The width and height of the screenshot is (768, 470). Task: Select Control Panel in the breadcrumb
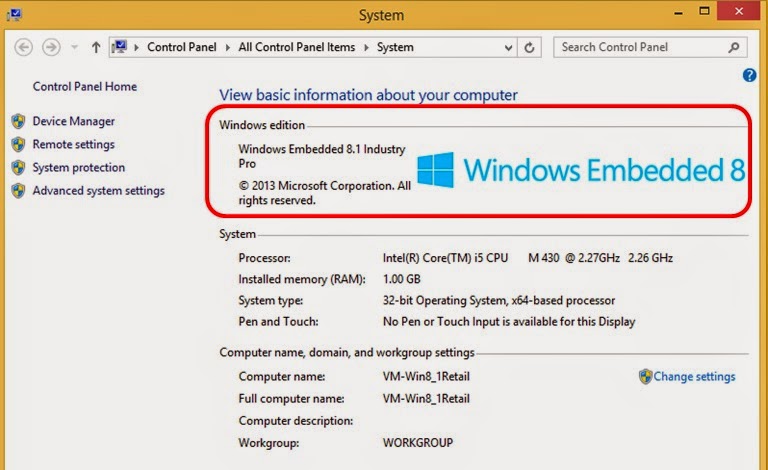pyautogui.click(x=182, y=47)
